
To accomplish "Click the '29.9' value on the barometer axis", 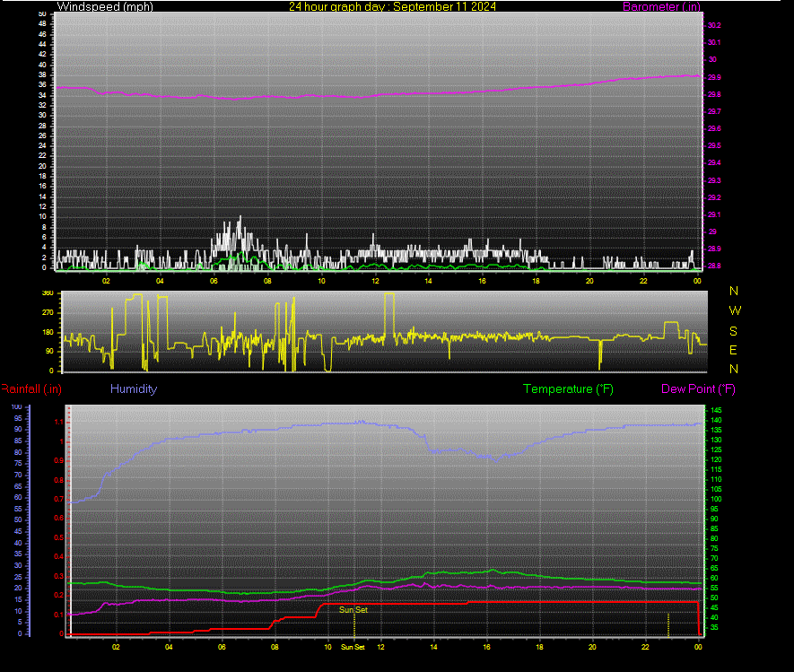I will click(x=714, y=77).
